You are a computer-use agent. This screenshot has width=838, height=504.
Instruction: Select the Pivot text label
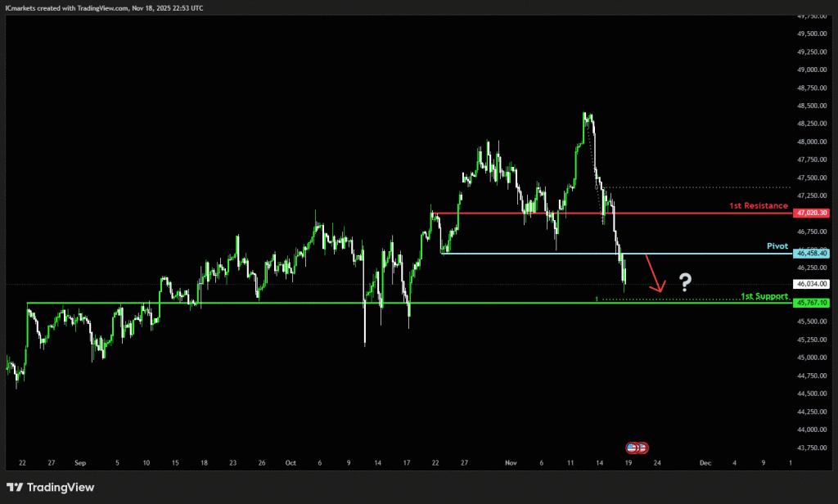[777, 245]
